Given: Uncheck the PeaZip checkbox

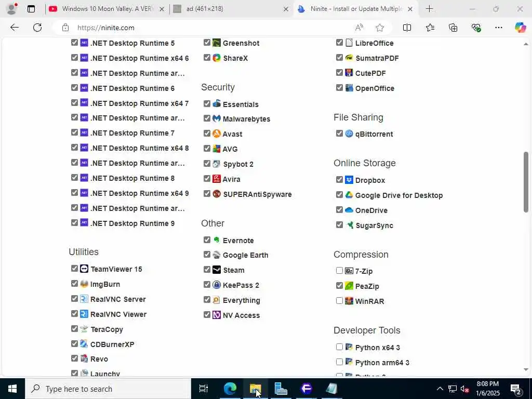Looking at the screenshot, I should (339, 286).
